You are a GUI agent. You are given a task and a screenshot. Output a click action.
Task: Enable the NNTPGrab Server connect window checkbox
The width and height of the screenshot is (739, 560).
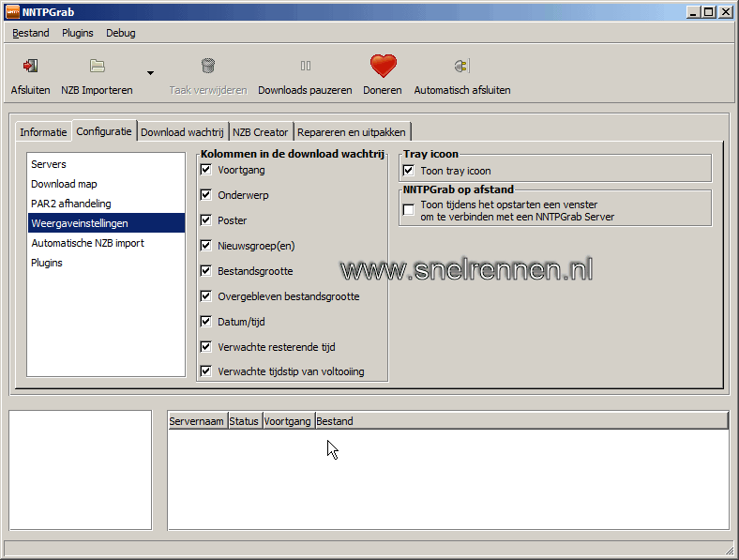tap(409, 210)
